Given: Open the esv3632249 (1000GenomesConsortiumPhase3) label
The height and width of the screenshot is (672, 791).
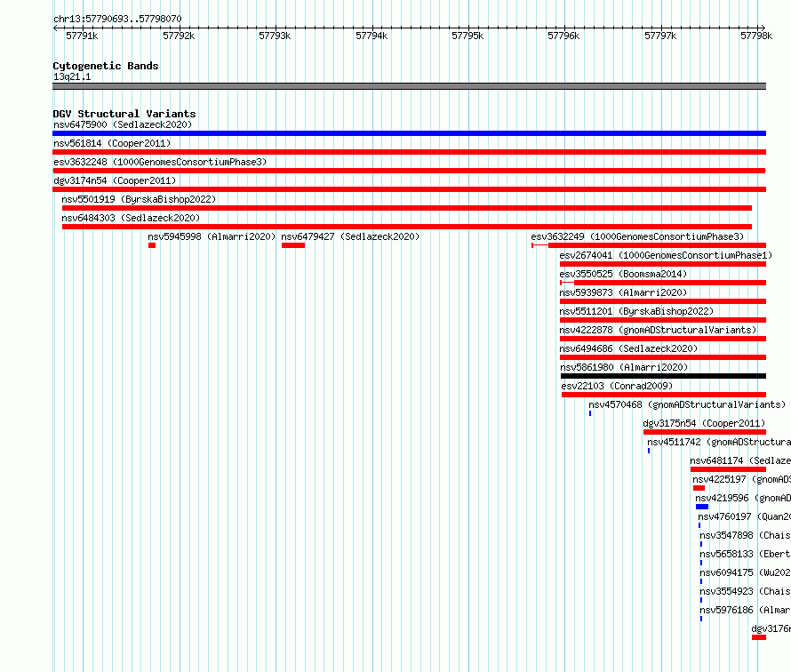Looking at the screenshot, I should point(637,236).
